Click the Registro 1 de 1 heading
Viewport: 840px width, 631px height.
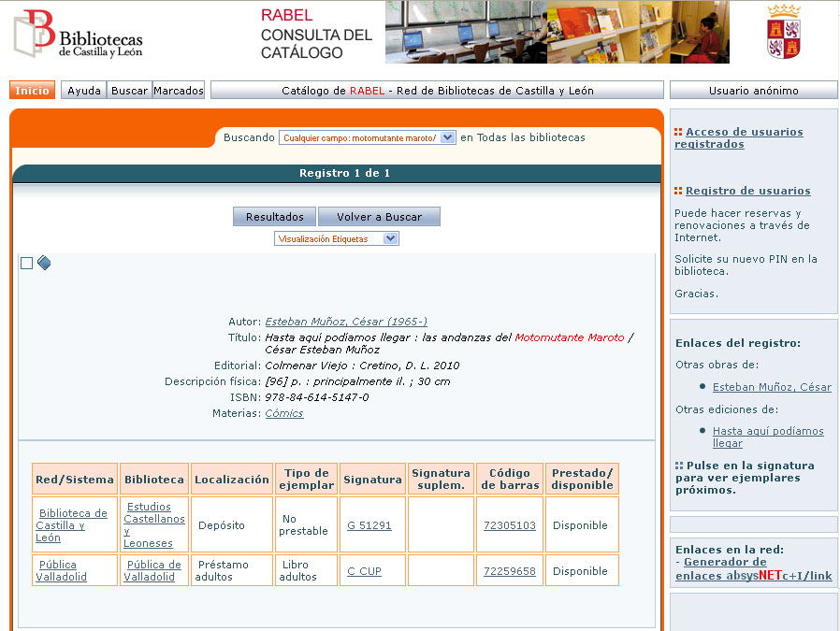(x=344, y=173)
